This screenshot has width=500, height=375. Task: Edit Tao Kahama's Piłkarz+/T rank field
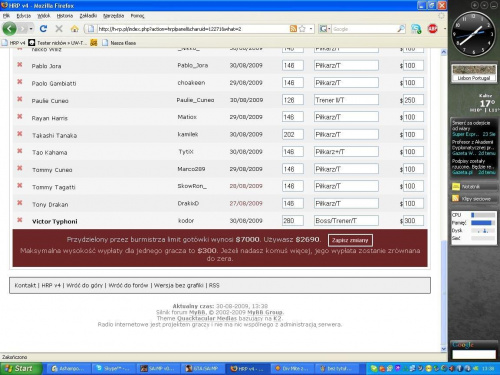tap(346, 152)
